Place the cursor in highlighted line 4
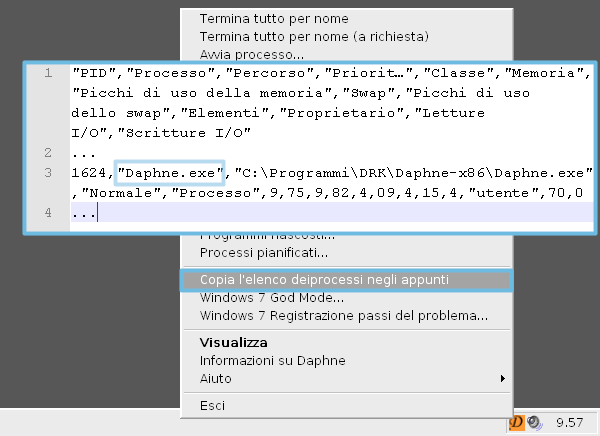Viewport: 600px width, 436px height. point(331,212)
